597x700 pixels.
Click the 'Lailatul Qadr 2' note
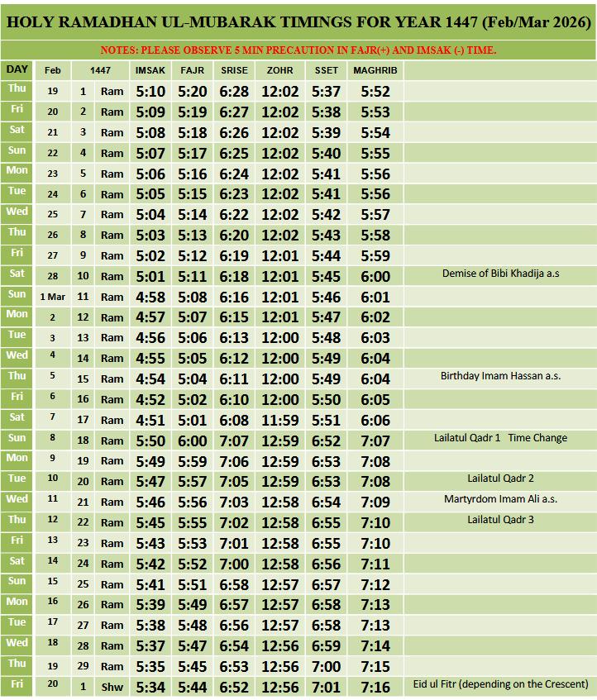(500, 478)
